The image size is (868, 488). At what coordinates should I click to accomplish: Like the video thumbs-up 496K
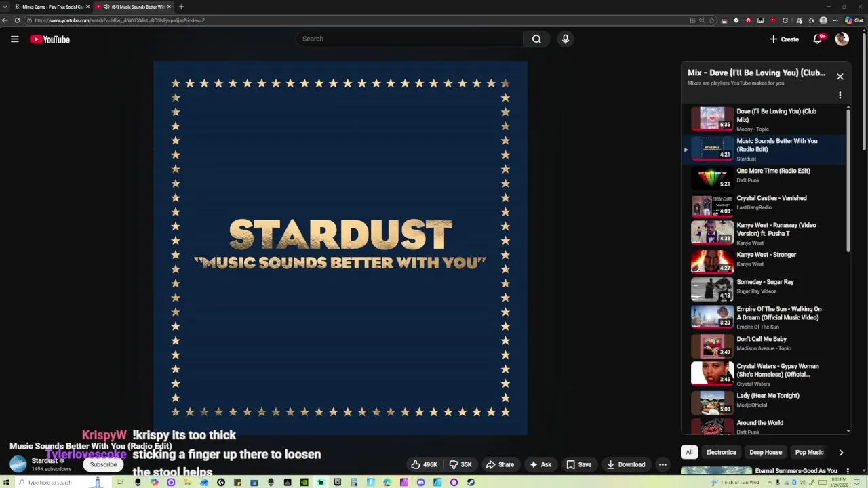pyautogui.click(x=424, y=464)
